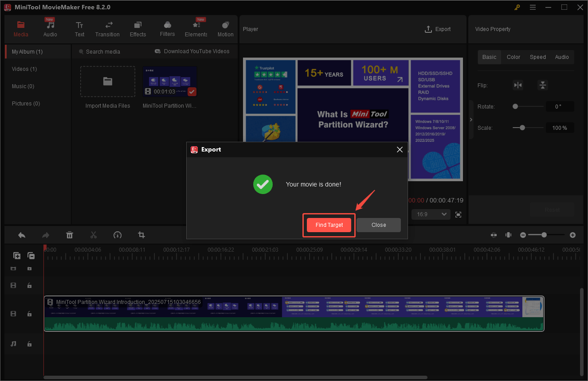Viewport: 588px width, 381px height.
Task: Click the Crop icon in timeline toolbar
Action: click(x=141, y=235)
